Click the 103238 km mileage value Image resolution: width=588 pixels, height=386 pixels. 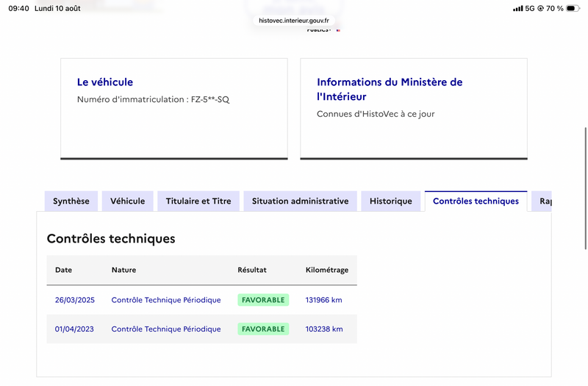click(x=324, y=329)
